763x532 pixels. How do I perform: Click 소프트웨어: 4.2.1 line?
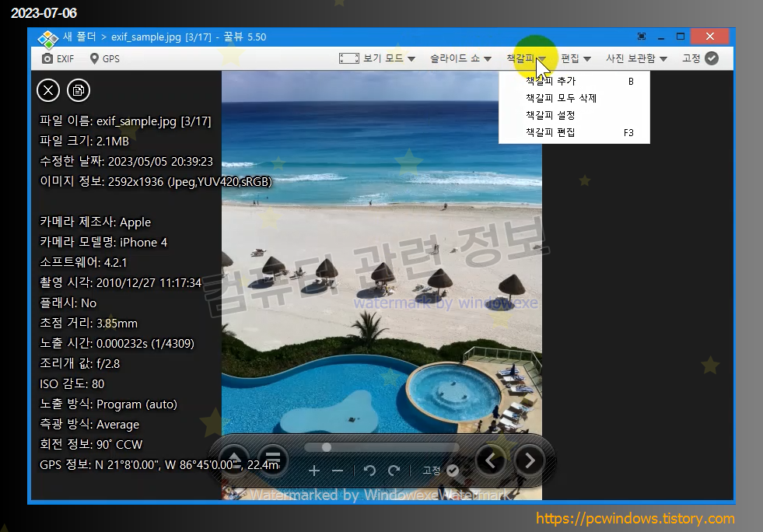(82, 262)
